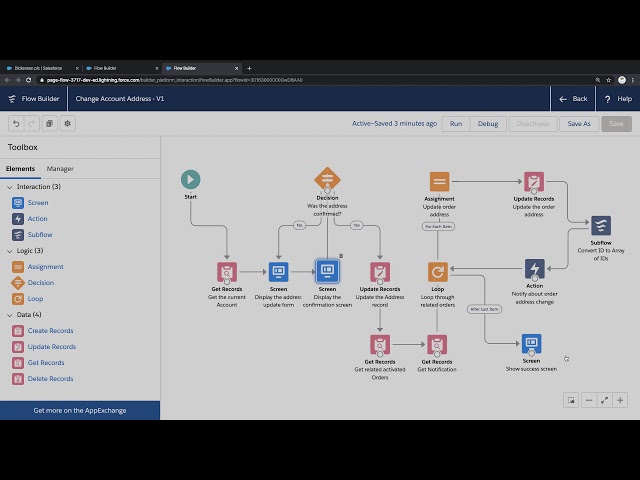
Task: Select the Show success screen node
Action: pos(531,344)
